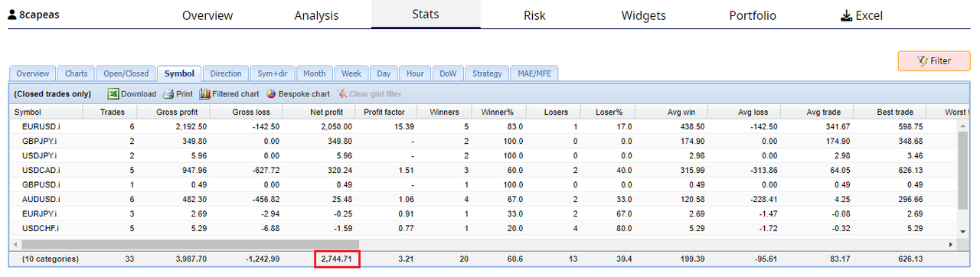Click the Clear grid filter icon
The height and width of the screenshot is (277, 980).
pyautogui.click(x=342, y=94)
